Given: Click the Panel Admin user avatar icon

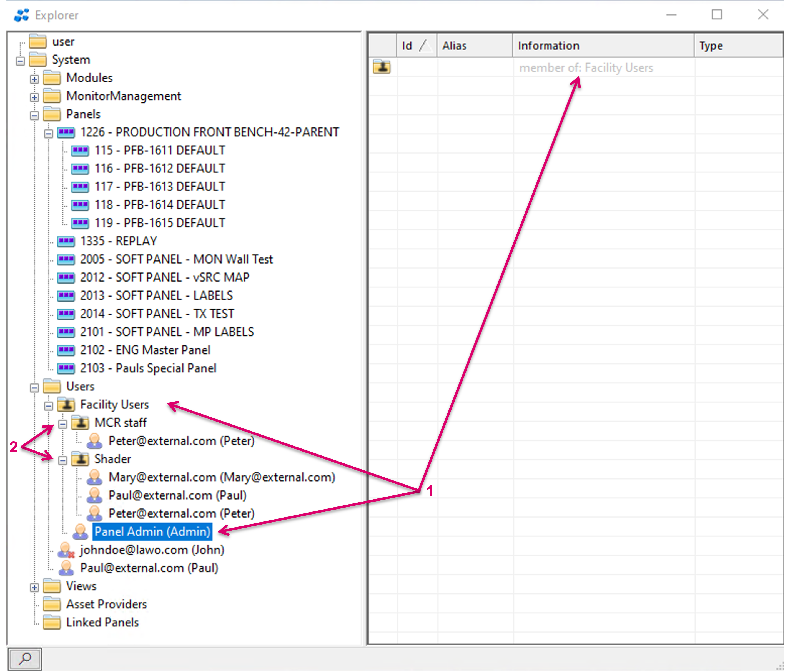Looking at the screenshot, I should click(80, 532).
